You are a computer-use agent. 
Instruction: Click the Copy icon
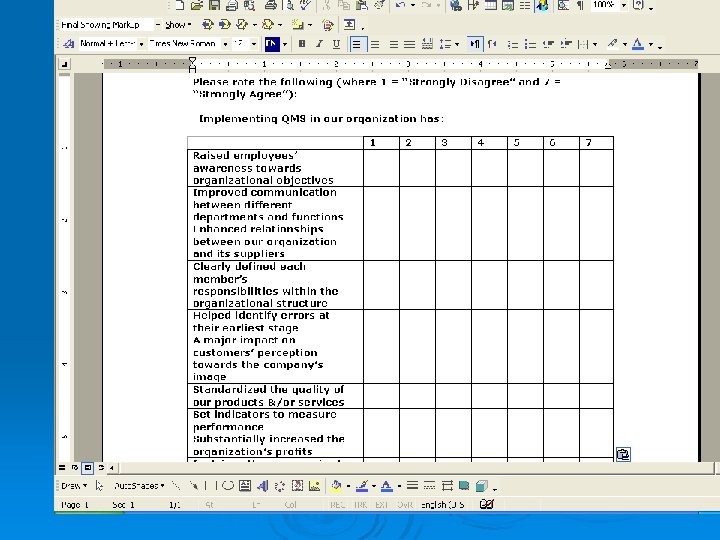click(343, 6)
